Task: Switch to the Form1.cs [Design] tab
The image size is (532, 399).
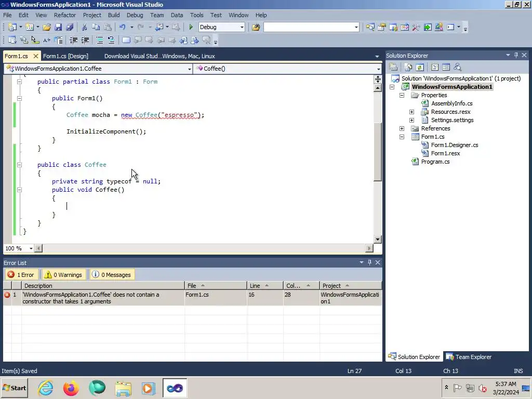Action: pos(65,56)
